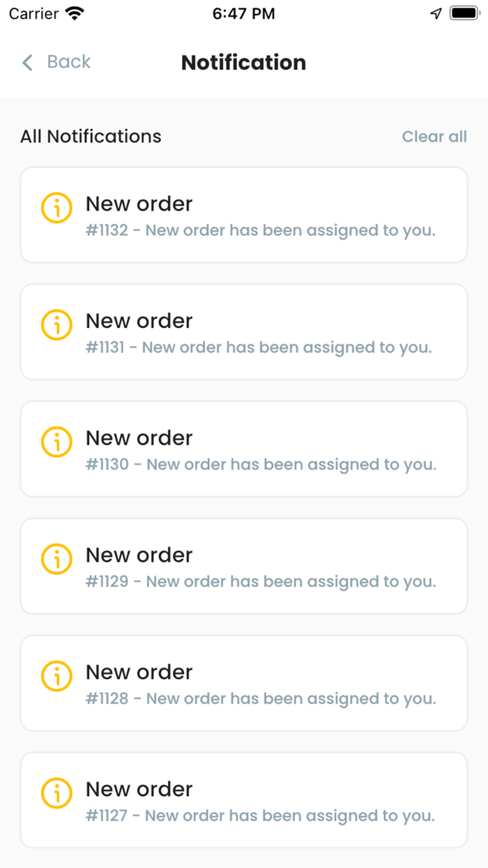Open the Notification screen title
Image resolution: width=488 pixels, height=868 pixels.
(x=243, y=63)
